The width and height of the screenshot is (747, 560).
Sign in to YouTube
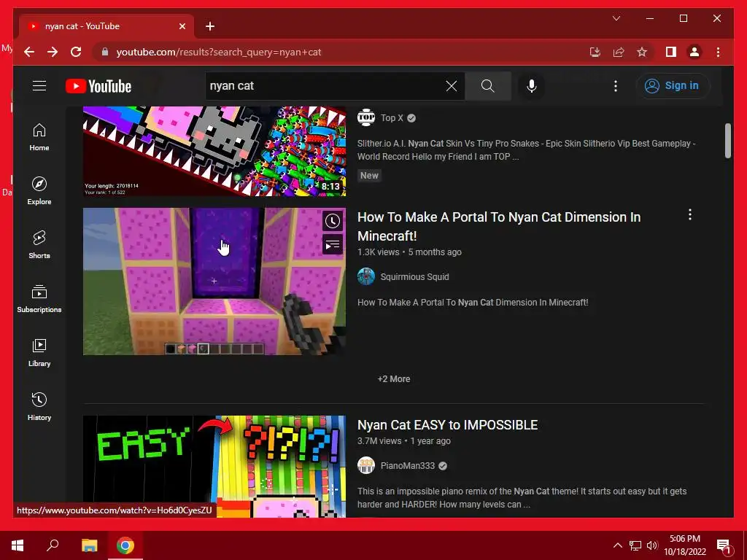pos(673,86)
